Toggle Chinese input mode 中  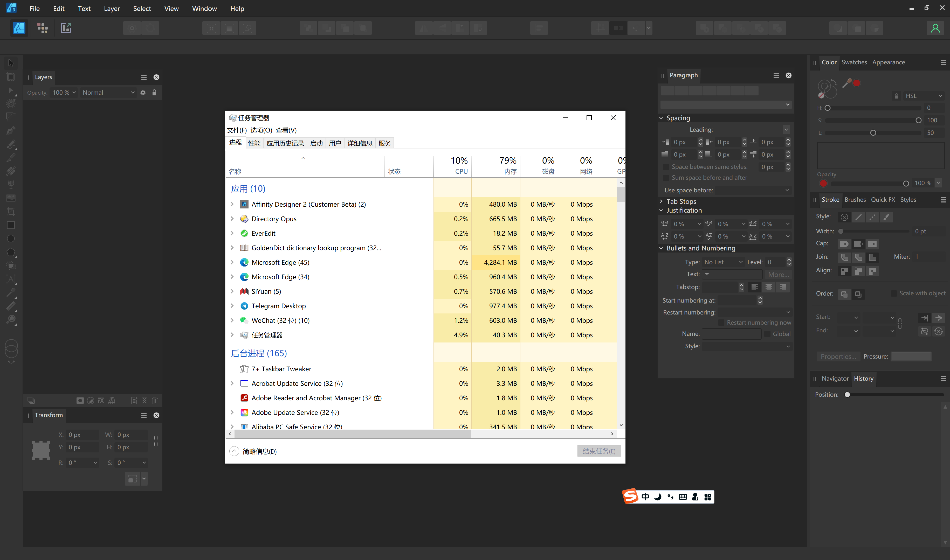(x=645, y=496)
